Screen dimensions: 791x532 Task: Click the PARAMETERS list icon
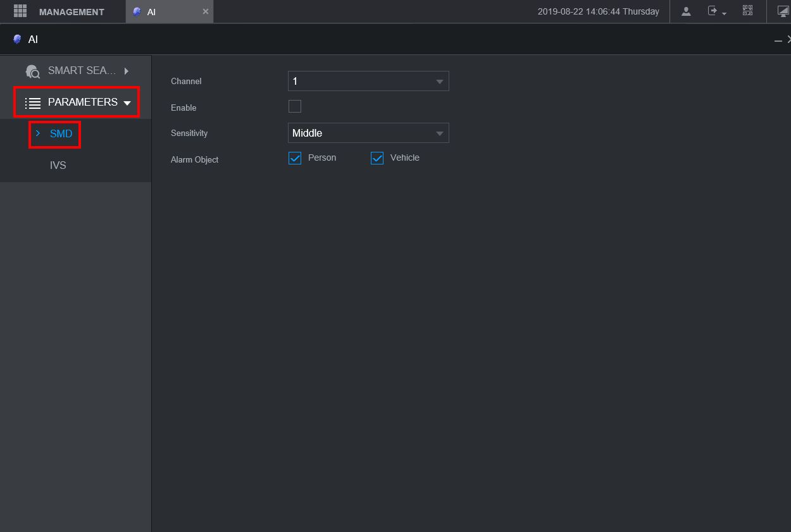pyautogui.click(x=33, y=102)
